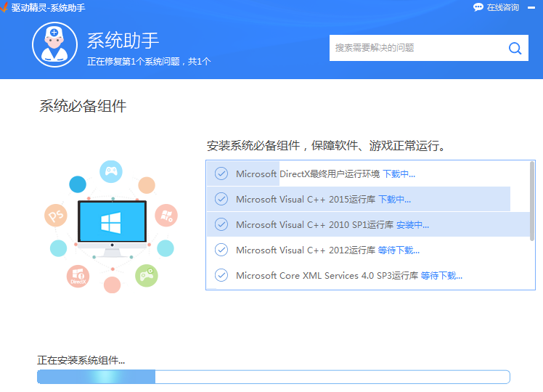The image size is (543, 392).
Task: Click the component list scrollbar thumb
Action: (532, 201)
